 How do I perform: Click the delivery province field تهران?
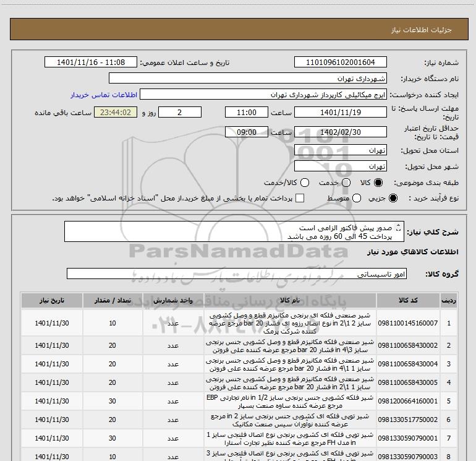(x=340, y=150)
